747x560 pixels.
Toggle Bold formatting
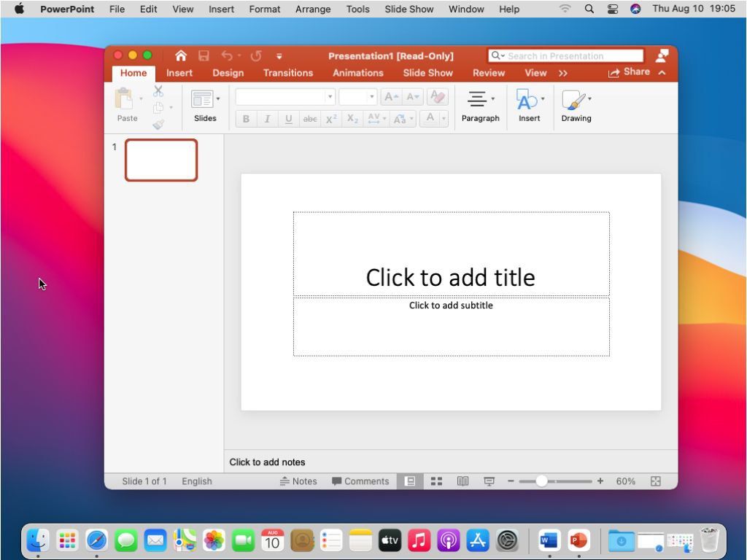coord(246,119)
